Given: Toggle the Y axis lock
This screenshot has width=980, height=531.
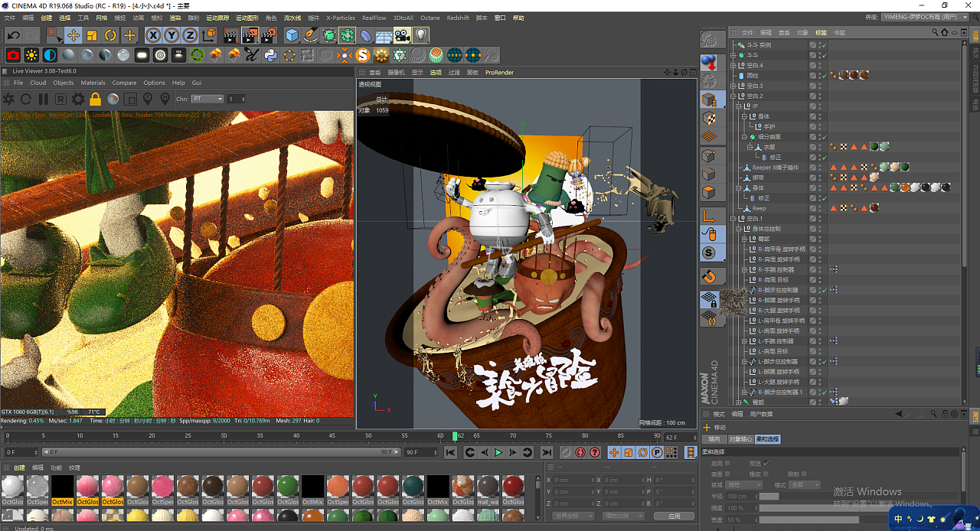Looking at the screenshot, I should click(171, 35).
